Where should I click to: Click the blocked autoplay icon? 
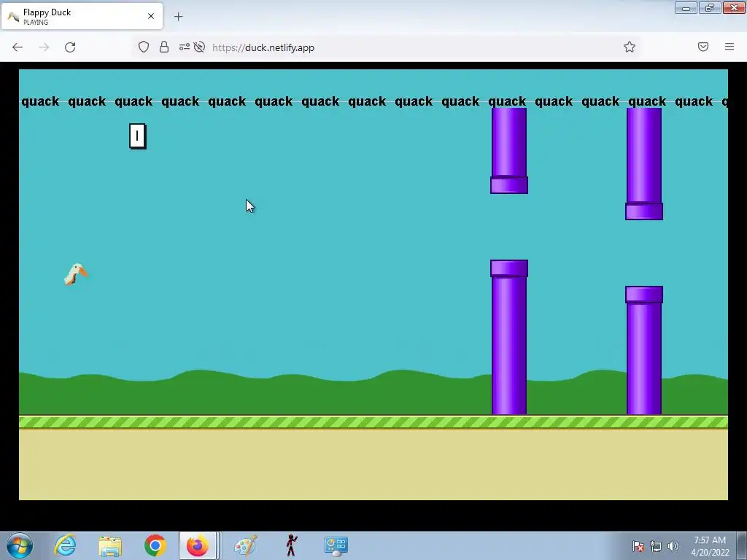pyautogui.click(x=200, y=47)
